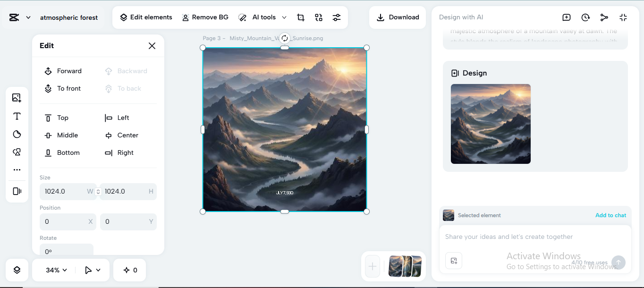Click the resize panel icon in left sidebar
The height and width of the screenshot is (288, 644).
pos(17,191)
